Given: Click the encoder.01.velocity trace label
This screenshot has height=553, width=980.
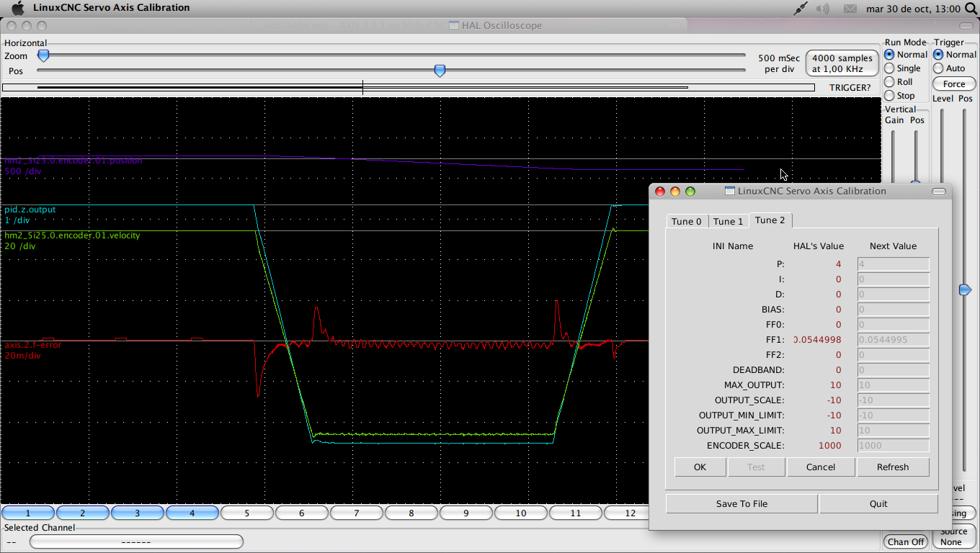Looking at the screenshot, I should coord(72,235).
